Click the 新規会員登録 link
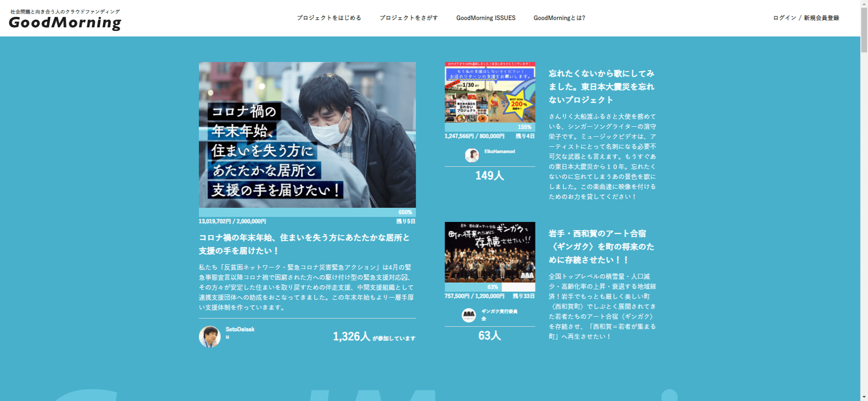This screenshot has width=868, height=401. click(x=821, y=18)
